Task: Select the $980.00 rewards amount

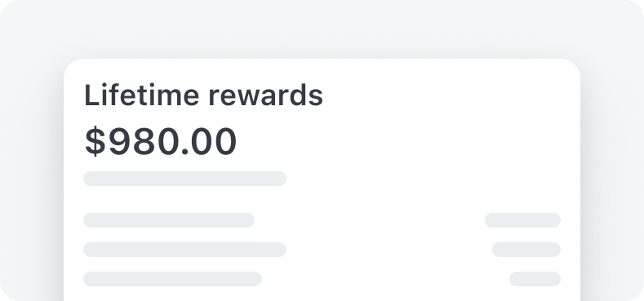Action: click(161, 141)
